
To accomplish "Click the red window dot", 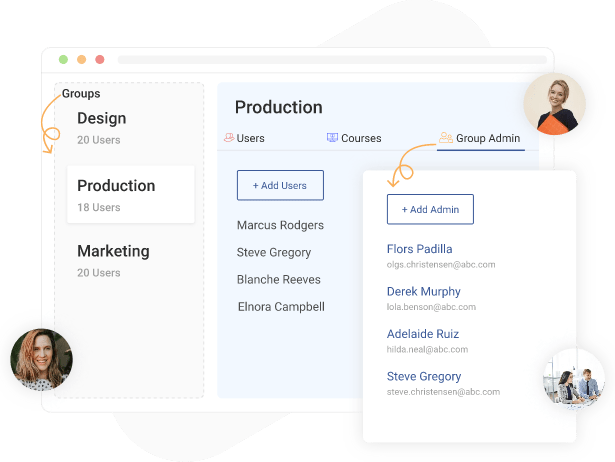I will (x=99, y=60).
